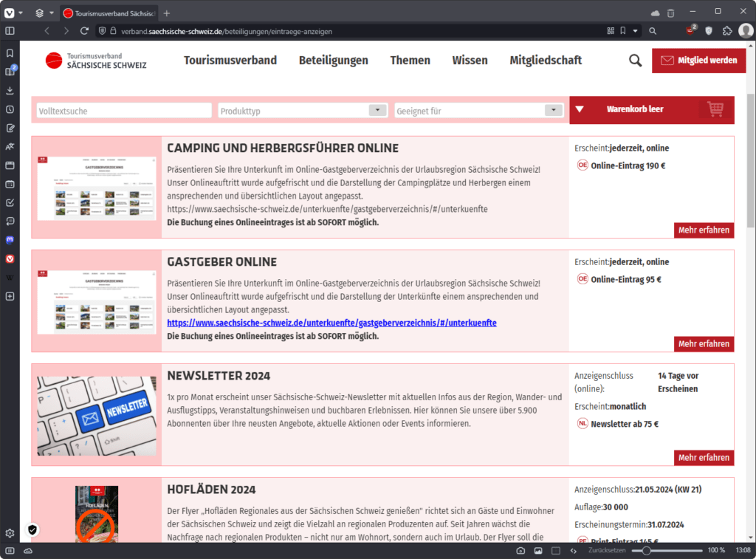Open the Wissen menu
This screenshot has height=559, width=756.
pyautogui.click(x=470, y=61)
